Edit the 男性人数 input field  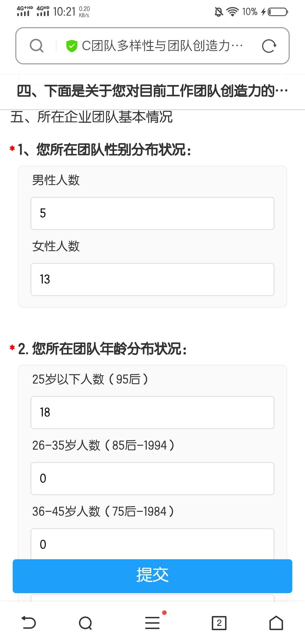(152, 213)
